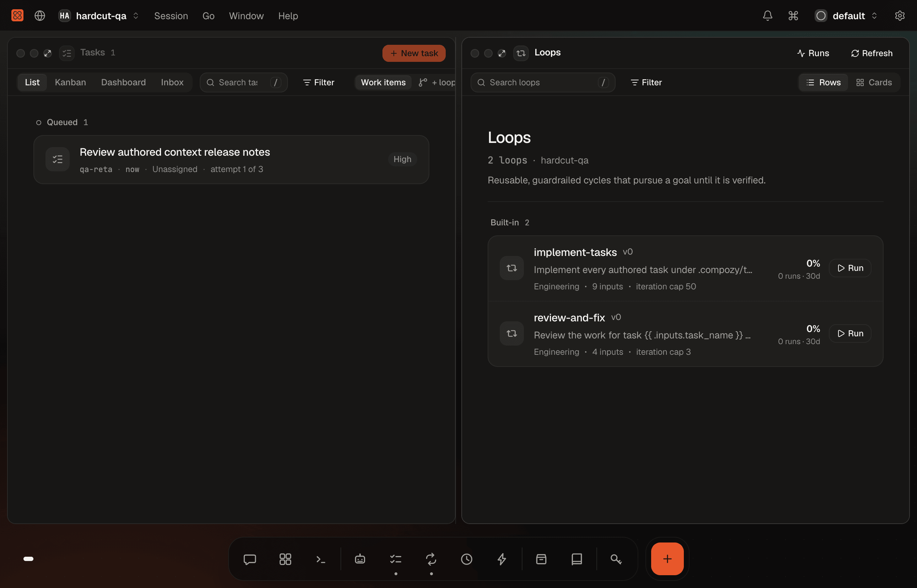Click the Refresh button
This screenshot has width=917, height=588.
872,53
